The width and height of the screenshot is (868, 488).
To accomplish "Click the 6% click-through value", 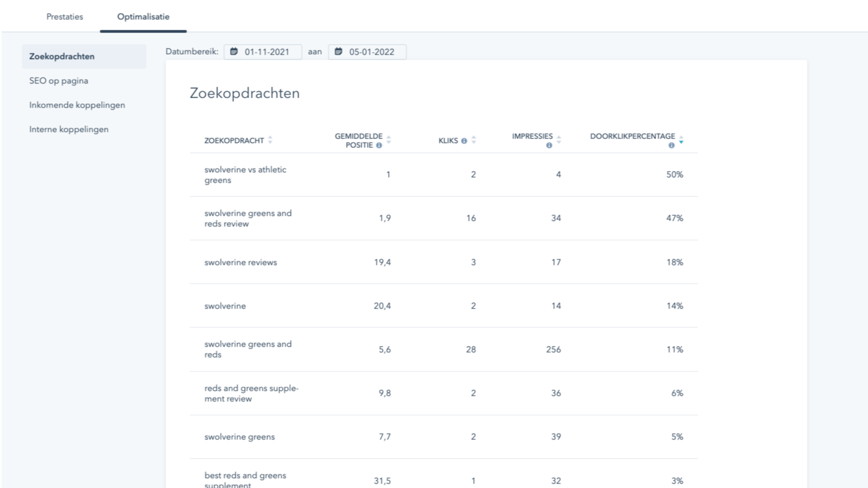I will 677,393.
